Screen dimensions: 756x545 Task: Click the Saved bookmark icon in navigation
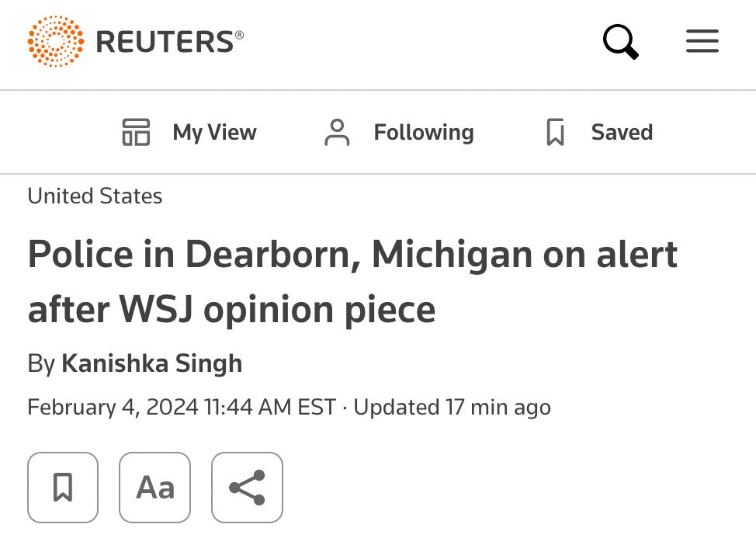pos(555,133)
